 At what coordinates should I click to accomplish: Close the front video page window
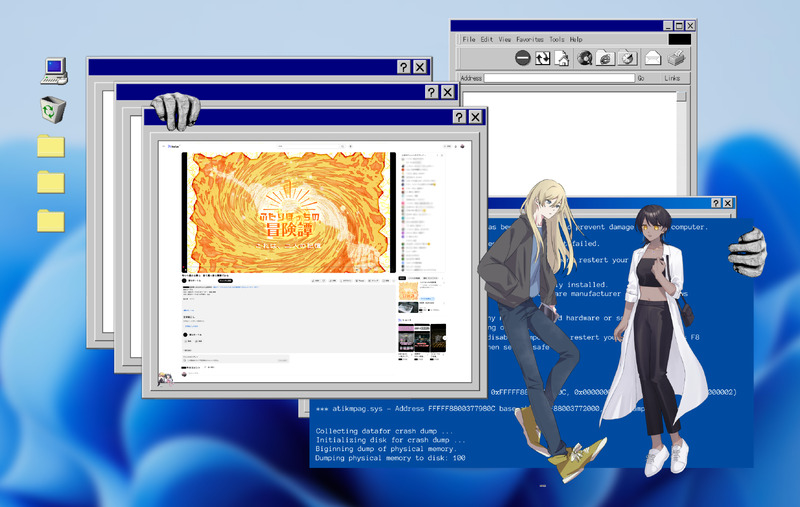476,117
